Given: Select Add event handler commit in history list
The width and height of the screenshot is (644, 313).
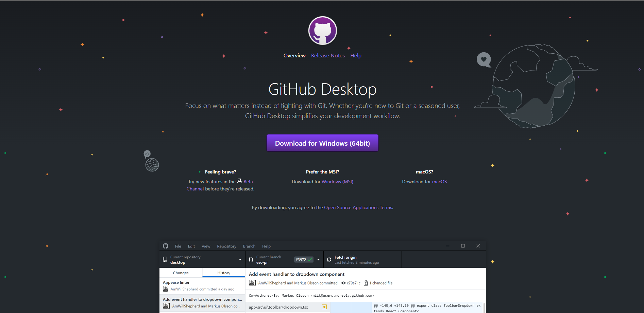Looking at the screenshot, I should (x=202, y=303).
